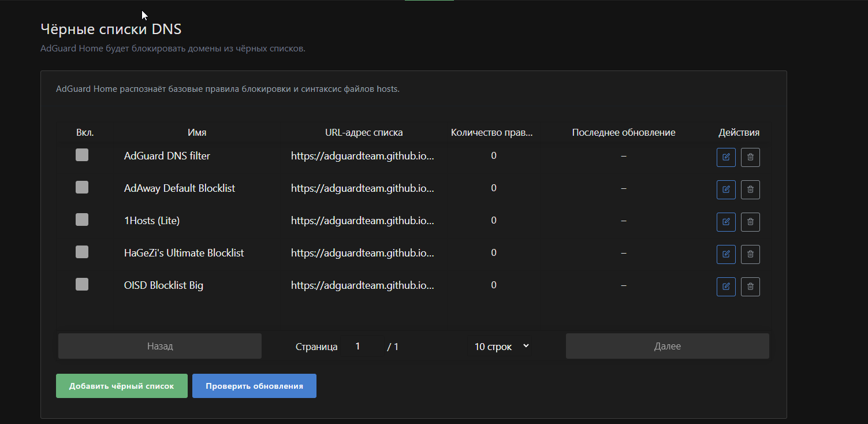This screenshot has height=424, width=868.
Task: Delete the AdAway Default Blocklist
Action: pos(750,189)
